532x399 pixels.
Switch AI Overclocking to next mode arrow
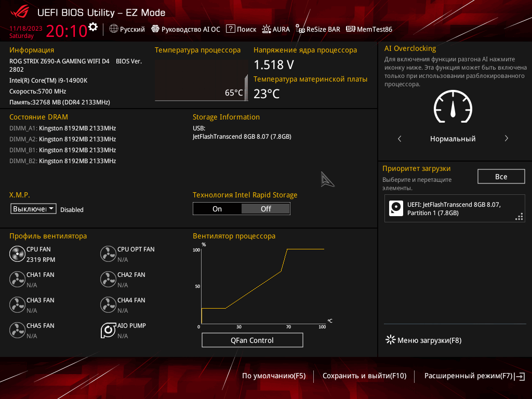(x=506, y=138)
